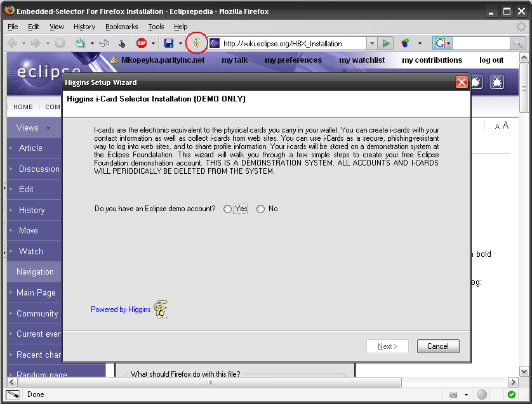Click the Cancel button in wizard
Screen dimensions: 532x404
(438, 346)
